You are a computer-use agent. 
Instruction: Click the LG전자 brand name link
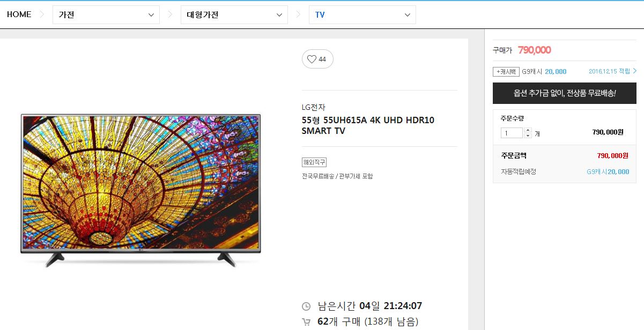[314, 107]
